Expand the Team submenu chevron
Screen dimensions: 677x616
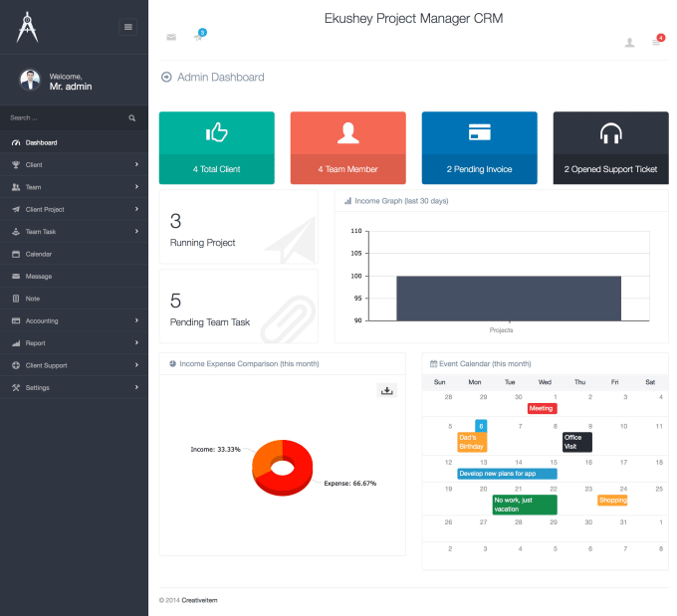click(136, 186)
